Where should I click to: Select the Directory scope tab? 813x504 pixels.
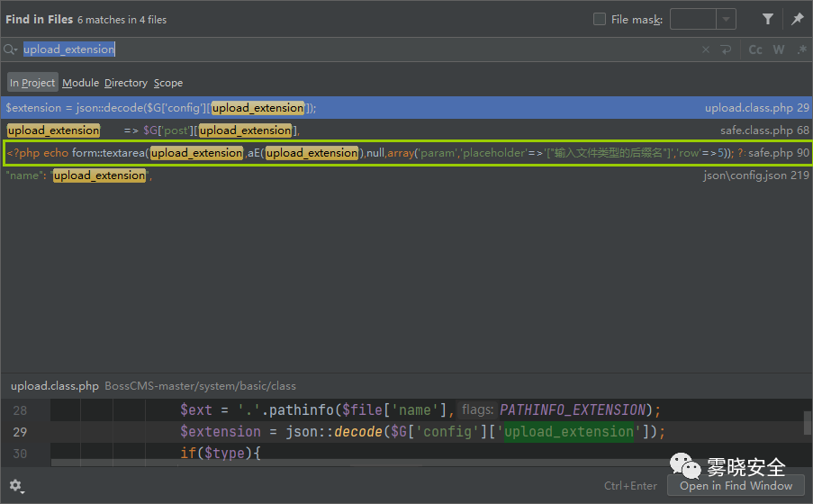[x=126, y=83]
